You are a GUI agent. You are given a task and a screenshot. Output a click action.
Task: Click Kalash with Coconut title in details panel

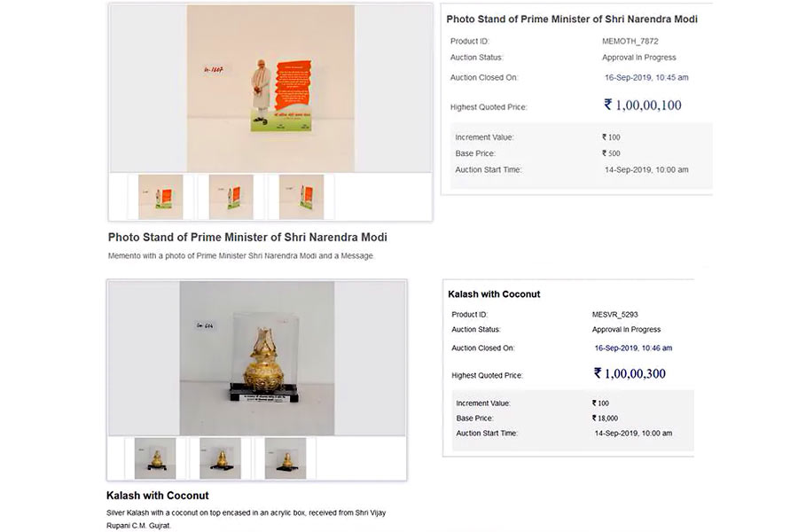[494, 294]
